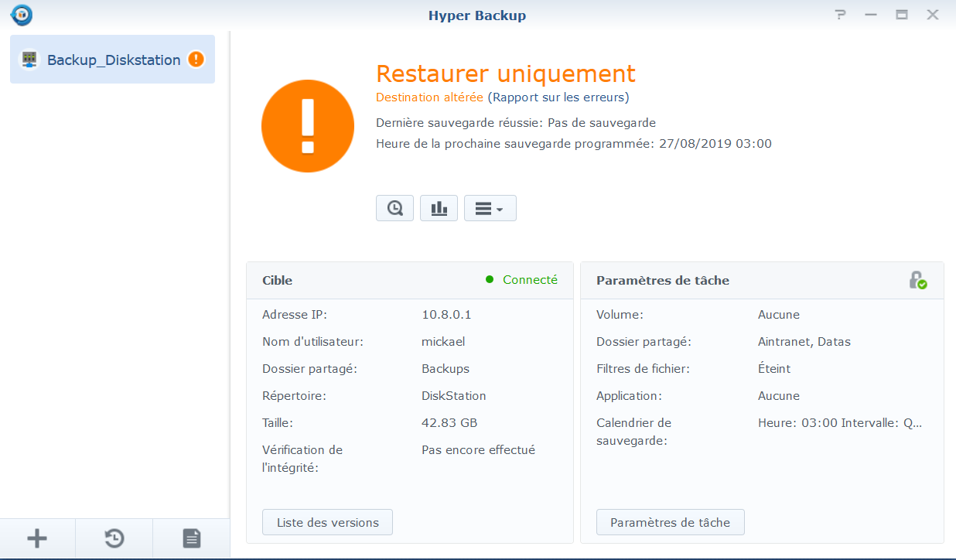
Task: Click the Volume value Aucune
Action: [779, 315]
